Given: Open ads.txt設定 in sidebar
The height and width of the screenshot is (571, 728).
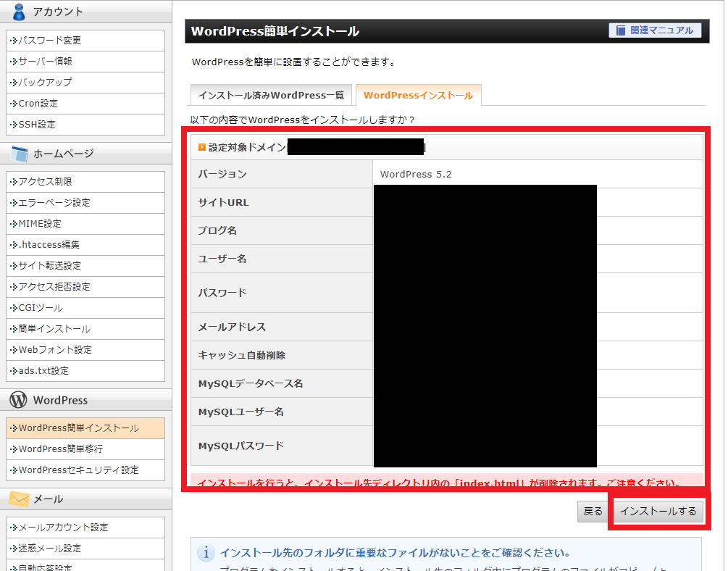Looking at the screenshot, I should tap(43, 371).
